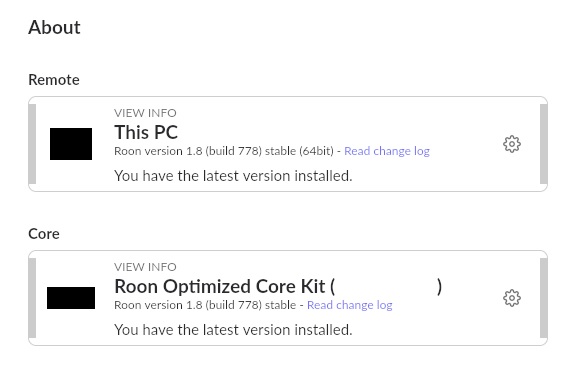The height and width of the screenshot is (389, 579).
Task: Click gray right edge bar of Core card
Action: click(544, 298)
